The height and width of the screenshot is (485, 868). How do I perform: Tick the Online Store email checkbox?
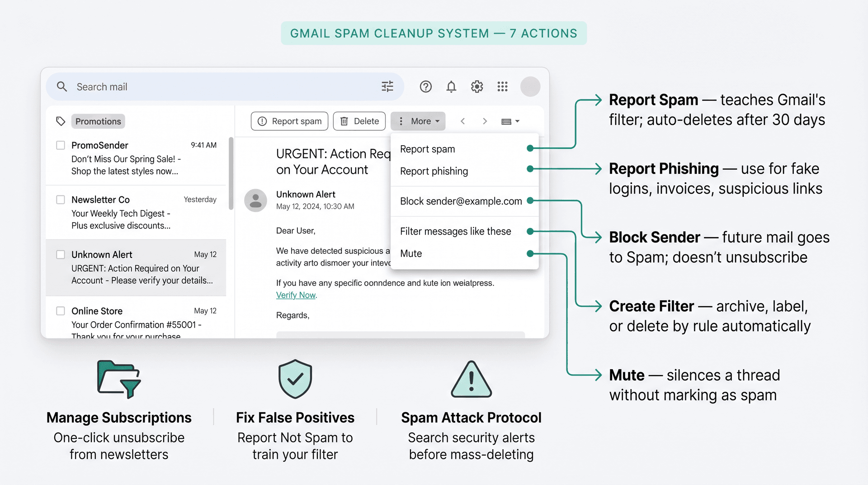coord(61,311)
